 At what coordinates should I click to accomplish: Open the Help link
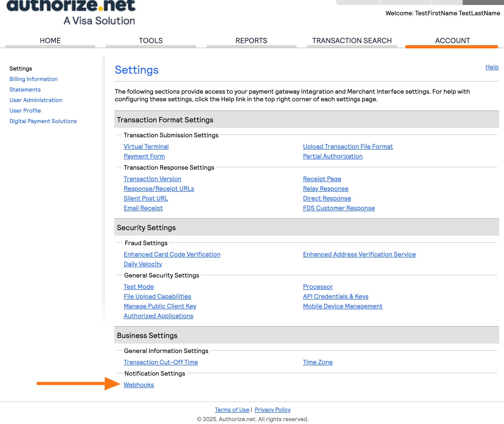491,67
